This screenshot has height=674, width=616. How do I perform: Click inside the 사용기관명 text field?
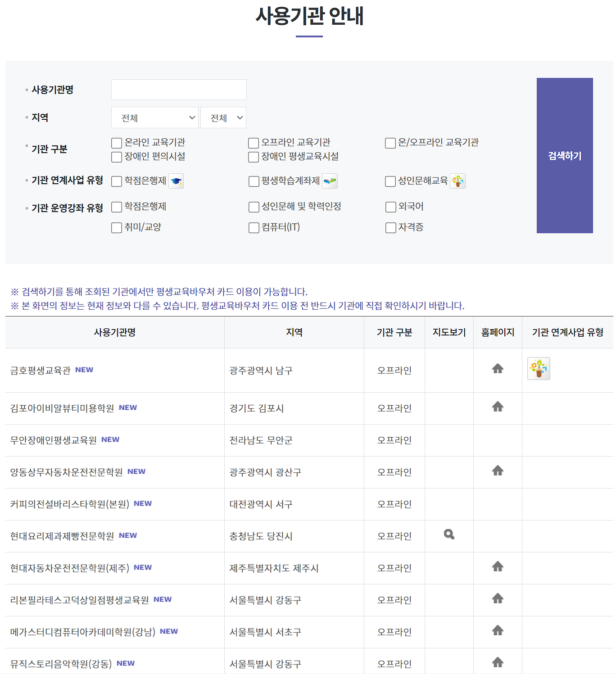point(178,89)
